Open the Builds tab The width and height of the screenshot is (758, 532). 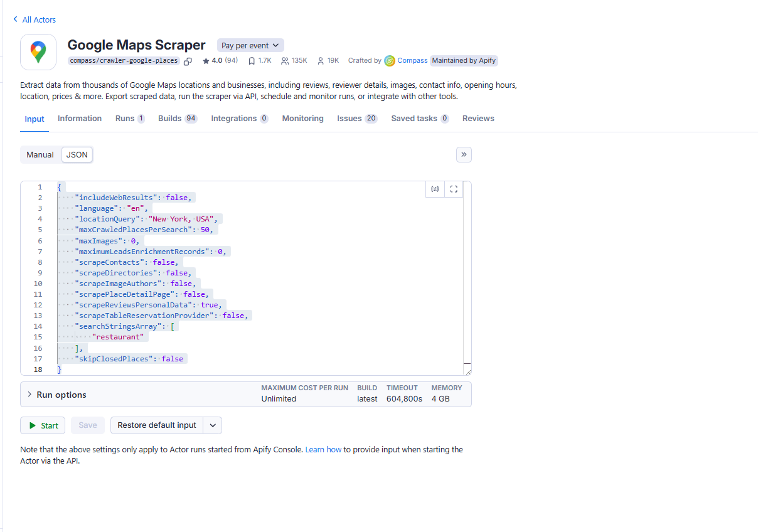pos(178,119)
